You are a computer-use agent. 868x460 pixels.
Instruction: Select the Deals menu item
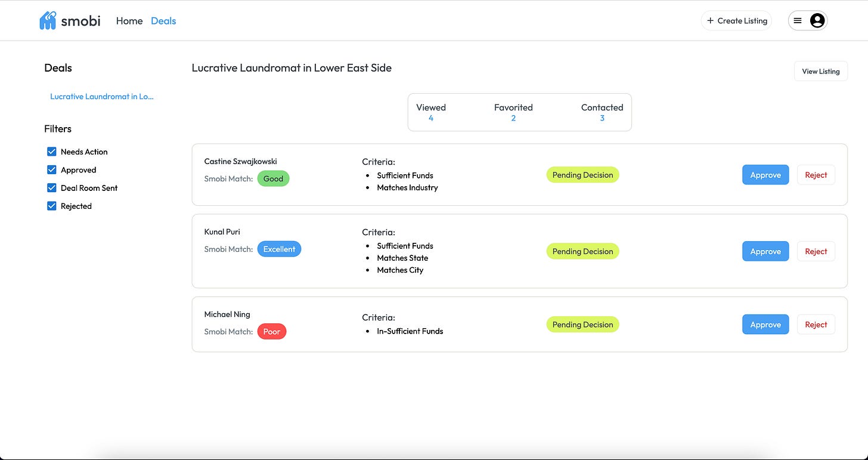point(163,20)
